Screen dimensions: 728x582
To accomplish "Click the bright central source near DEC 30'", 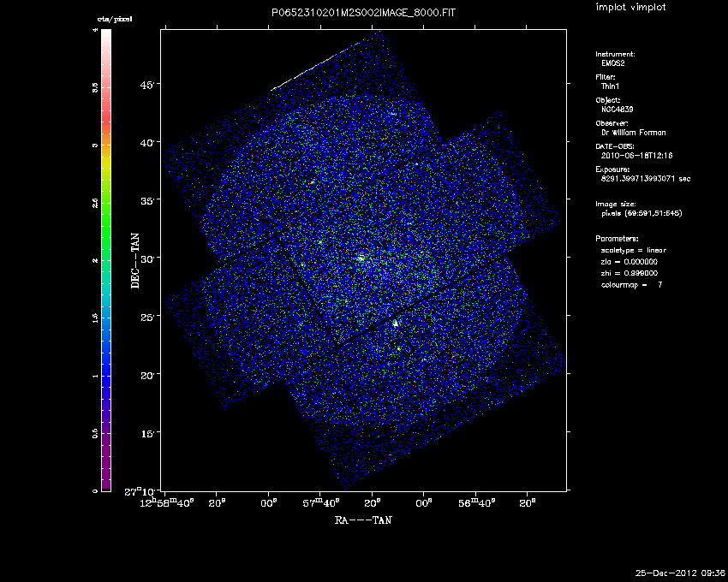I will (361, 258).
